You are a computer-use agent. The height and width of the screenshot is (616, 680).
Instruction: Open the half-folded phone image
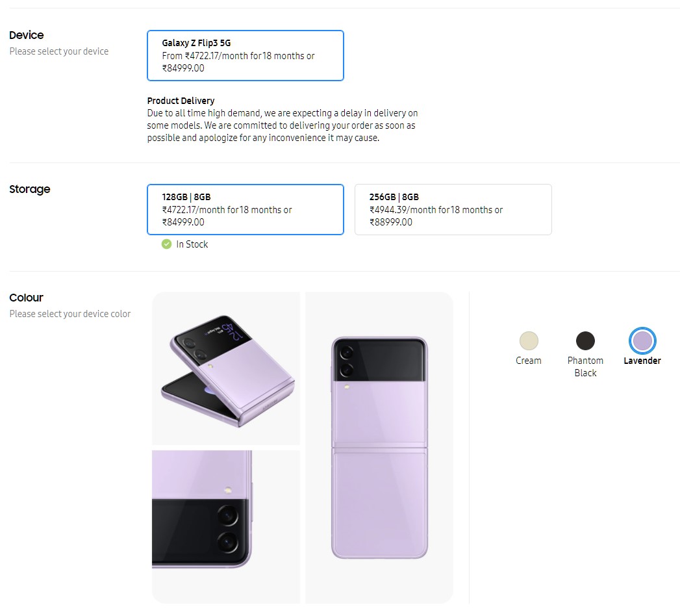pos(226,368)
